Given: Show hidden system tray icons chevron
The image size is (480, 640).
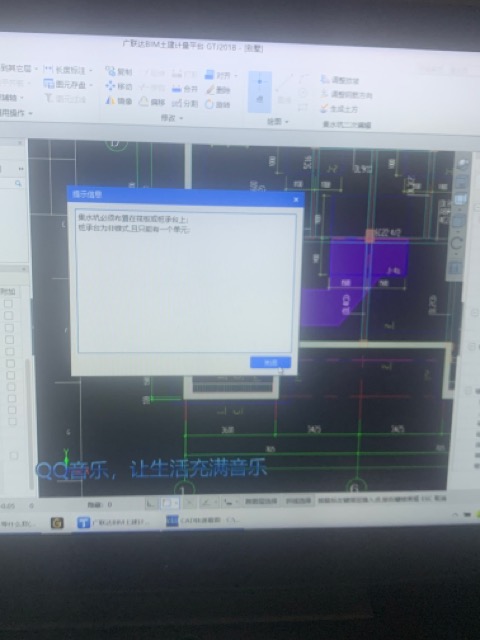Looking at the screenshot, I should point(456,515).
